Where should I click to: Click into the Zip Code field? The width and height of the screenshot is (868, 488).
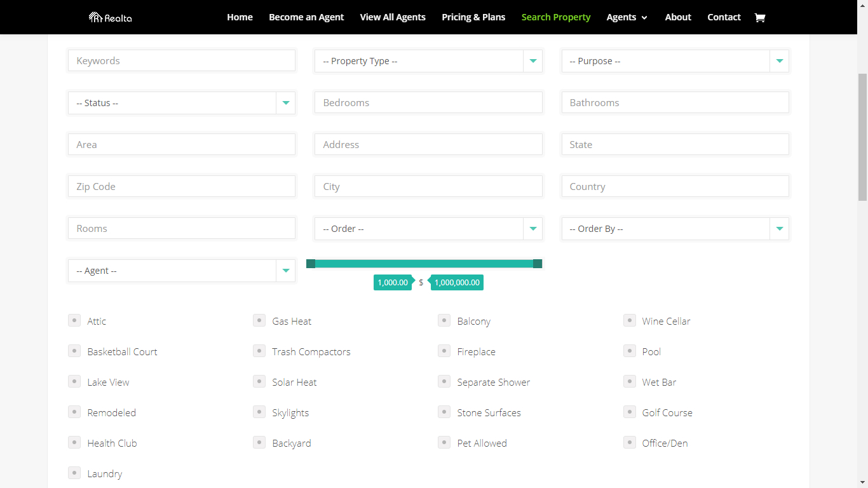click(x=182, y=187)
